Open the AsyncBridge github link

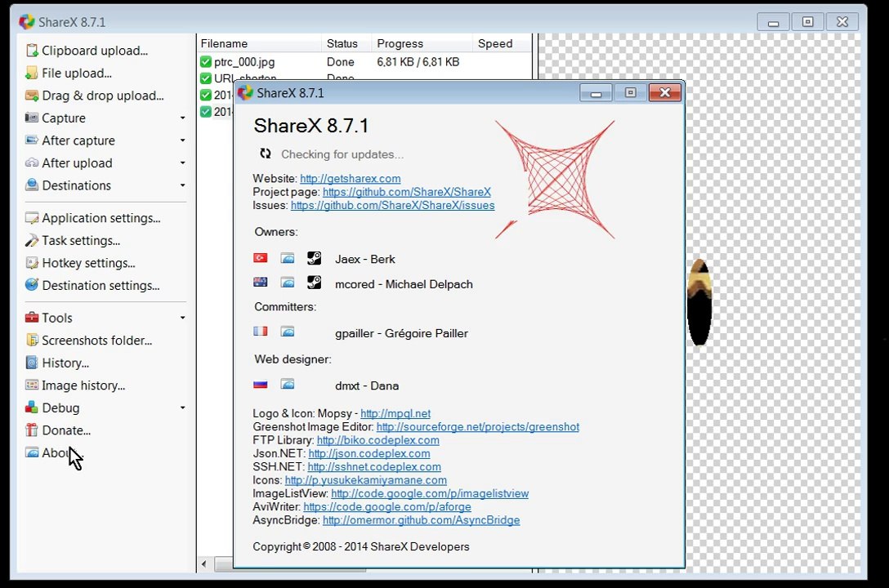[x=422, y=520]
